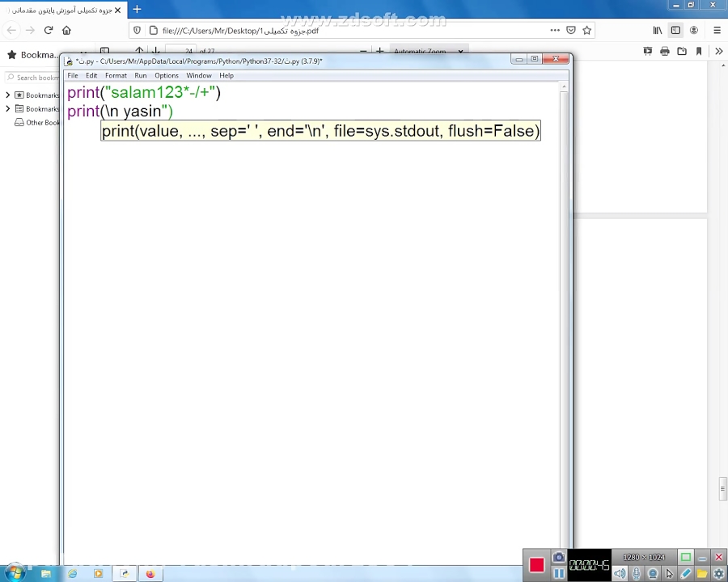The image size is (728, 582).
Task: Open the Bookmarks sidebar header switcher
Action: pyautogui.click(x=32, y=55)
